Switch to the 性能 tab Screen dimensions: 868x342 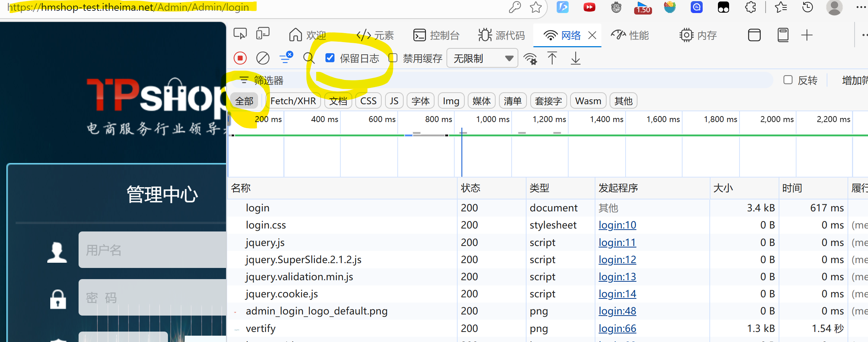tap(630, 35)
